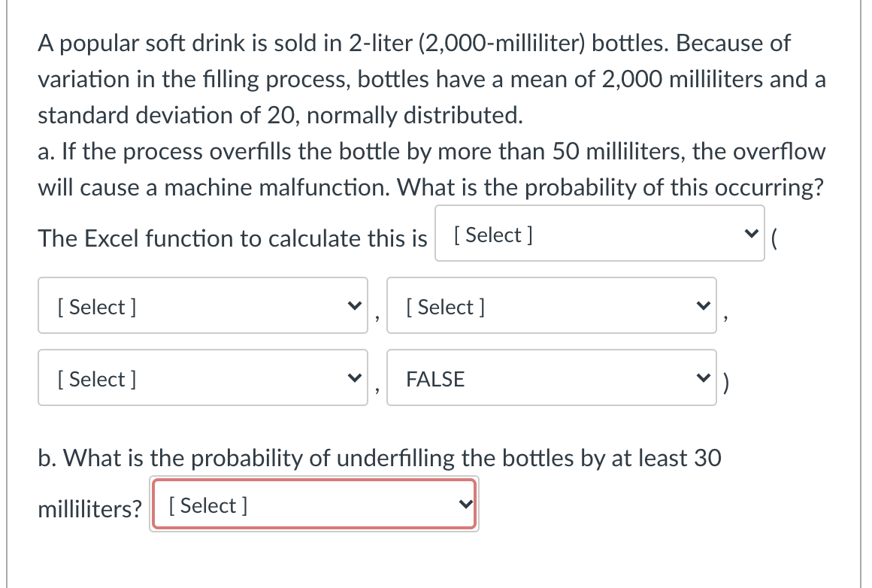Click the chevron on the second argument Select
Screen dimensions: 872x588
(x=703, y=305)
